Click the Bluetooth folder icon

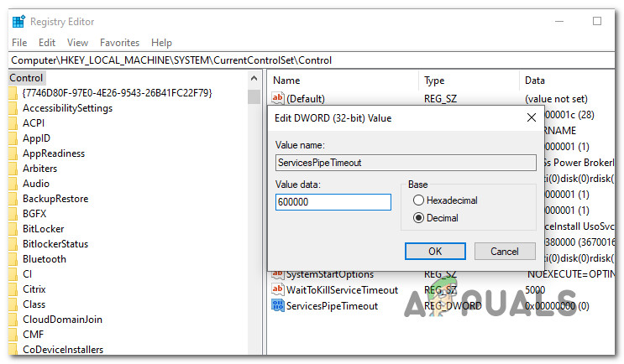click(x=13, y=259)
